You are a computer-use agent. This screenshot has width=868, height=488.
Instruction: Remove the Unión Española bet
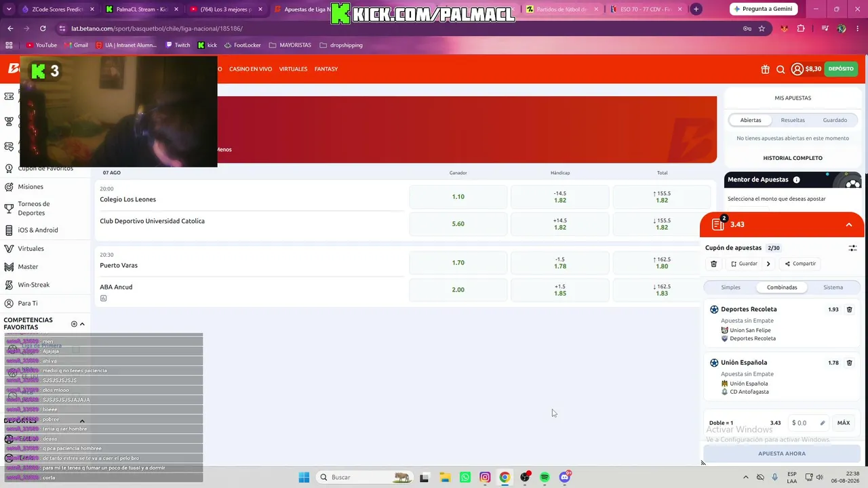click(x=849, y=363)
